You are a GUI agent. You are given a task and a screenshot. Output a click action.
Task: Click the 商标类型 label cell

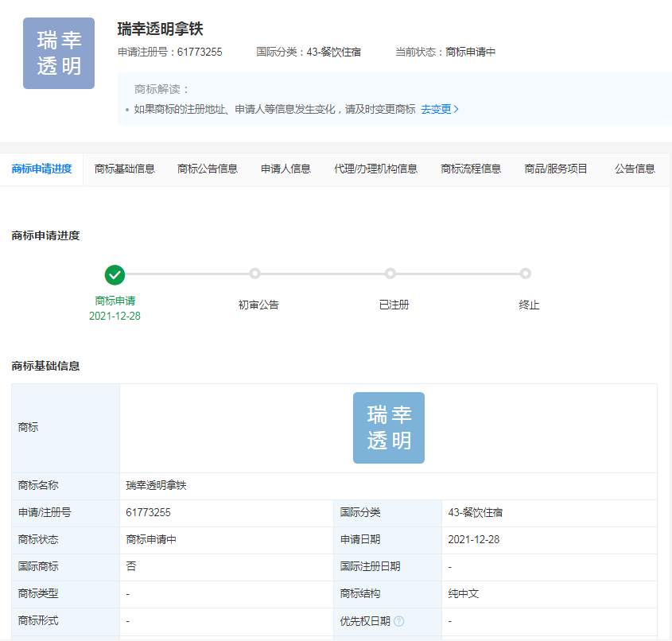(x=65, y=593)
